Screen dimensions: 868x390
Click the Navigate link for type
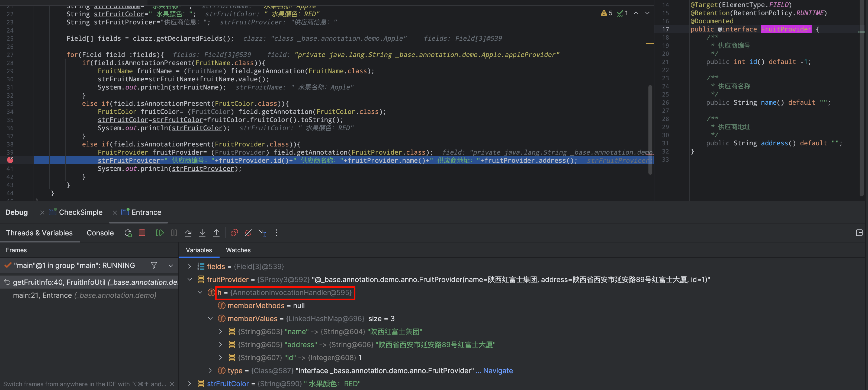[498, 371]
